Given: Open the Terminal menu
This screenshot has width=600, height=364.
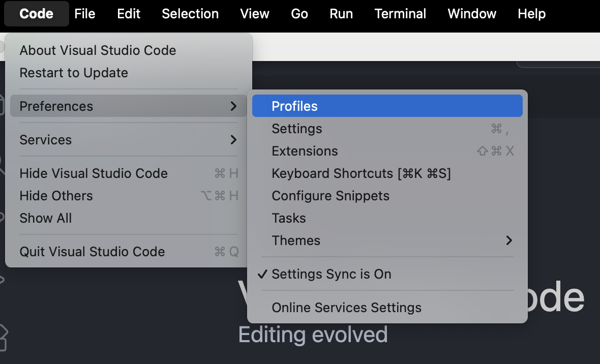Looking at the screenshot, I should (x=400, y=14).
